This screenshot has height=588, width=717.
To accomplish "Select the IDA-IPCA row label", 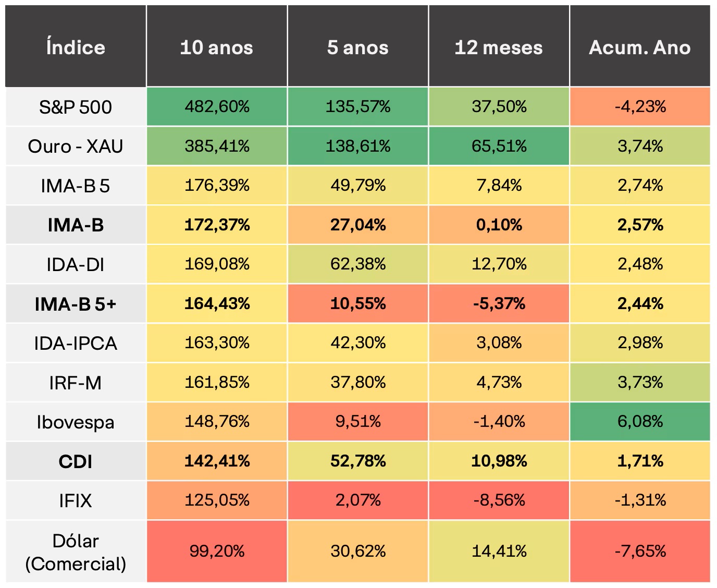I will click(x=76, y=344).
